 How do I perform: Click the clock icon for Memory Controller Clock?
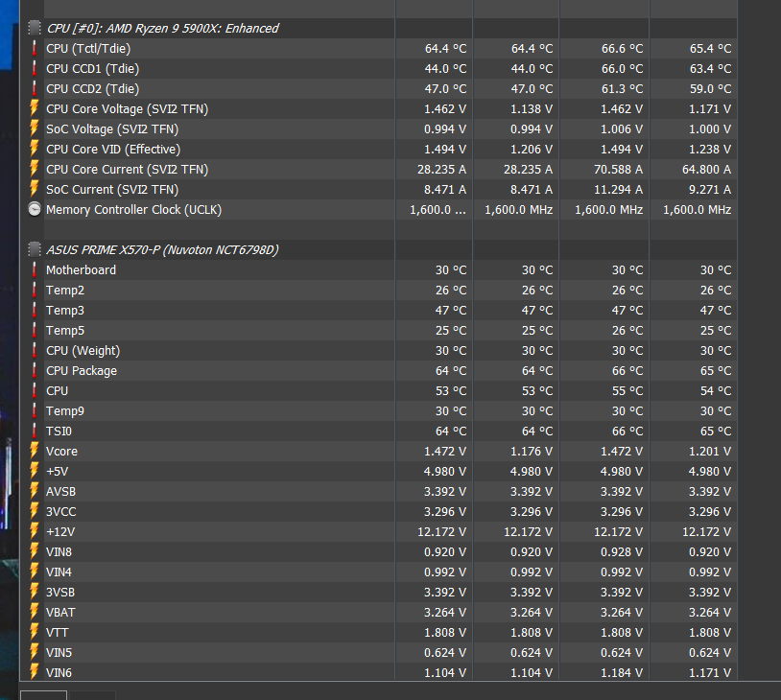click(35, 209)
